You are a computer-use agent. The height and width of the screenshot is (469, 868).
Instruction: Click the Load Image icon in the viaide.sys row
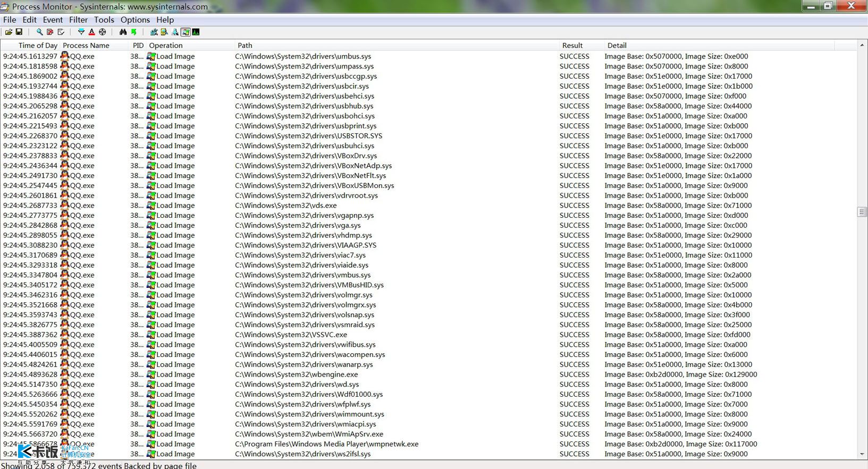151,265
